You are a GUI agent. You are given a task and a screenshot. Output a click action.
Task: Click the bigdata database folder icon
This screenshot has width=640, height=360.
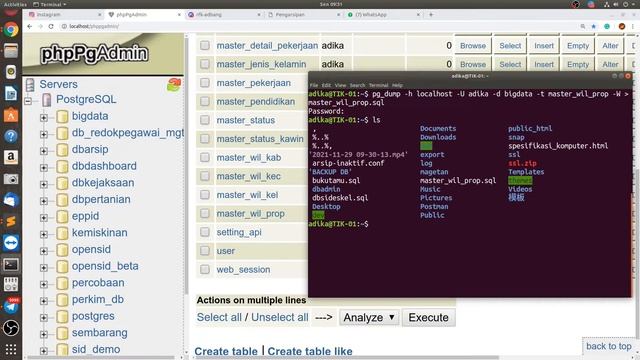tap(62, 116)
